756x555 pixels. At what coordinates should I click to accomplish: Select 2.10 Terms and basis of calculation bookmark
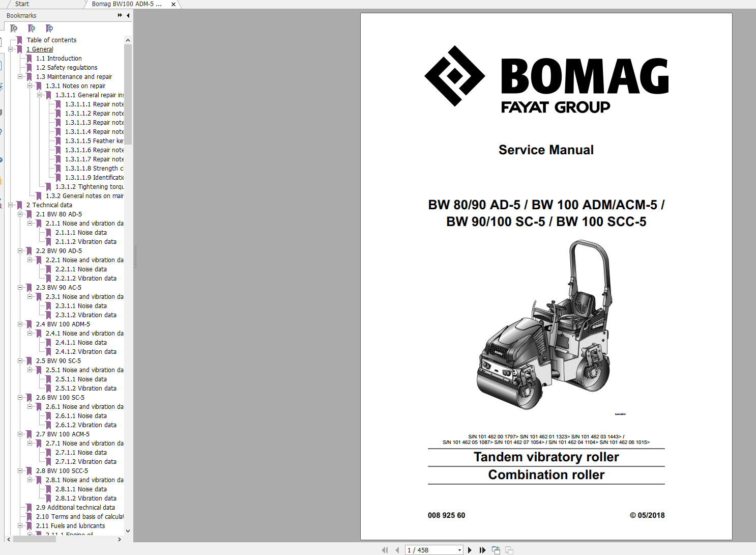[79, 517]
